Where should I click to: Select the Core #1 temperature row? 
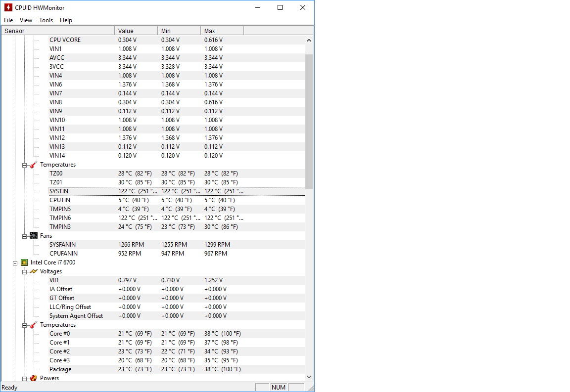pos(177,343)
